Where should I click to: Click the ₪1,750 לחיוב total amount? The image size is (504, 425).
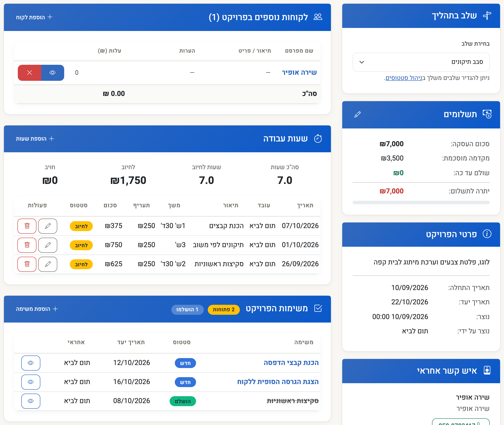click(128, 180)
